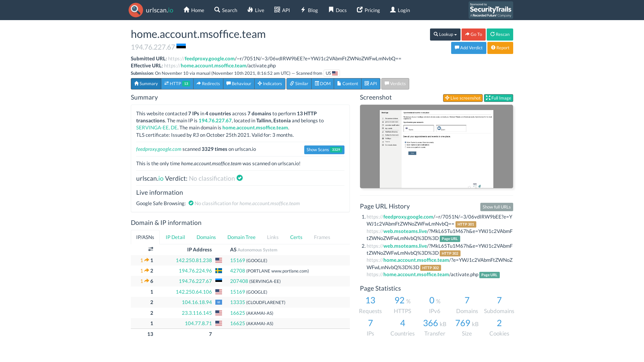Select the Summary tab
The width and height of the screenshot is (644, 362).
(x=146, y=84)
